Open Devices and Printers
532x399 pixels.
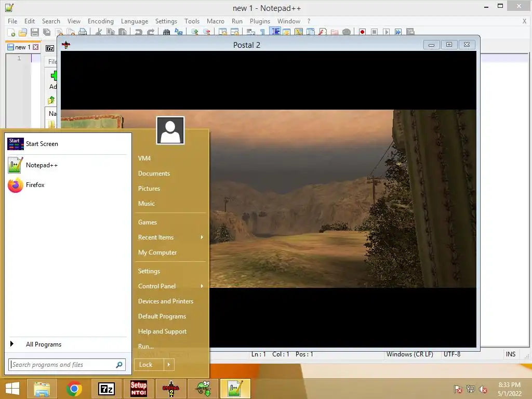click(x=166, y=301)
